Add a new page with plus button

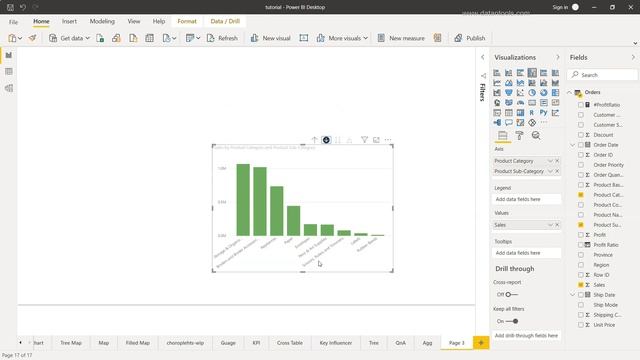(481, 343)
